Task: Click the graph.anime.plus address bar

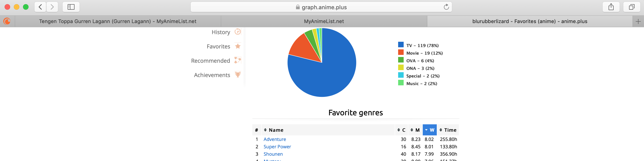Action: tap(321, 7)
